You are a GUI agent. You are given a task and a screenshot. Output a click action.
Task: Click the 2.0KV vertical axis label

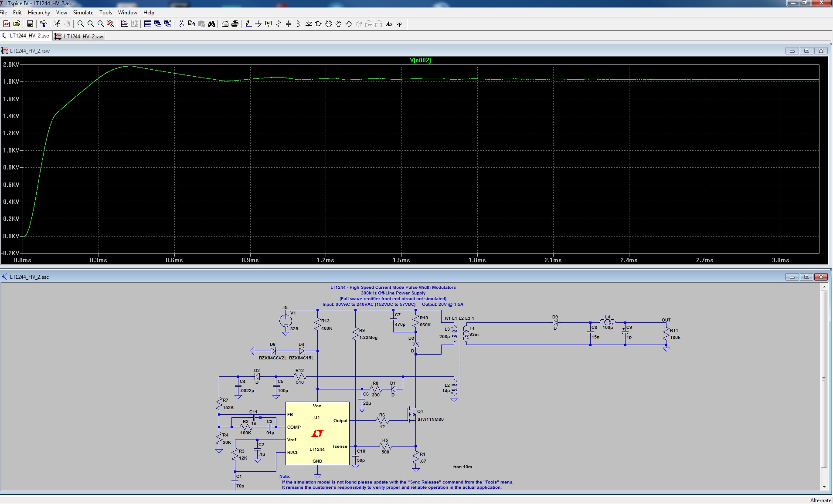[x=11, y=64]
